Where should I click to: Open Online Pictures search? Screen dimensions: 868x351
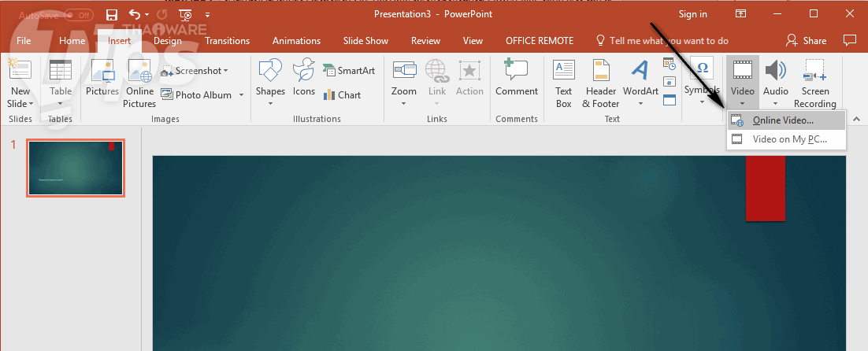(139, 83)
